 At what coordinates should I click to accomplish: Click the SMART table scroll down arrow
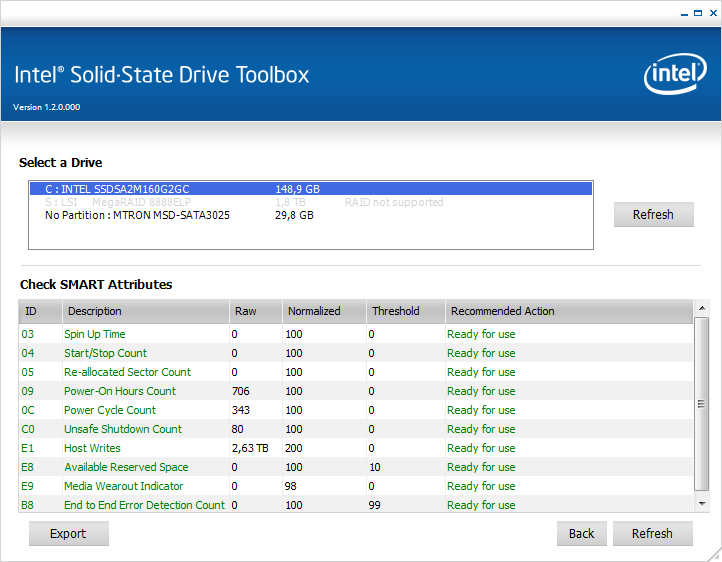pos(702,504)
